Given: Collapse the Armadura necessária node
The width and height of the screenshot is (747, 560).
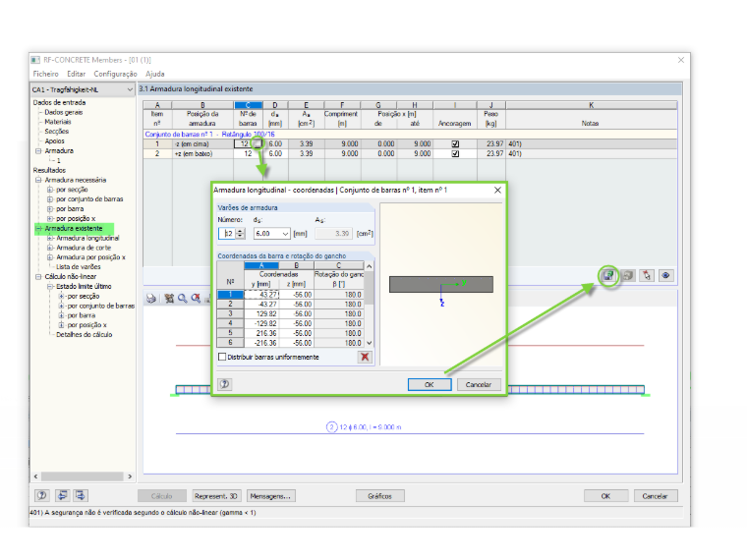Looking at the screenshot, I should (38, 180).
